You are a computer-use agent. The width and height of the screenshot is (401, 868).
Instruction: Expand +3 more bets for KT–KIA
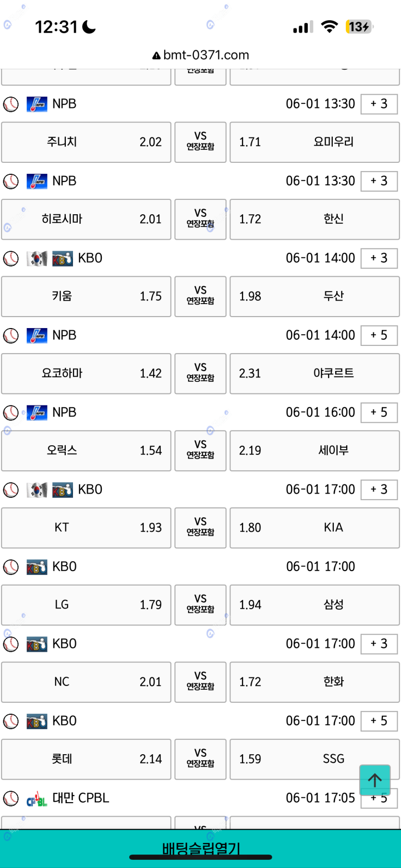[379, 489]
